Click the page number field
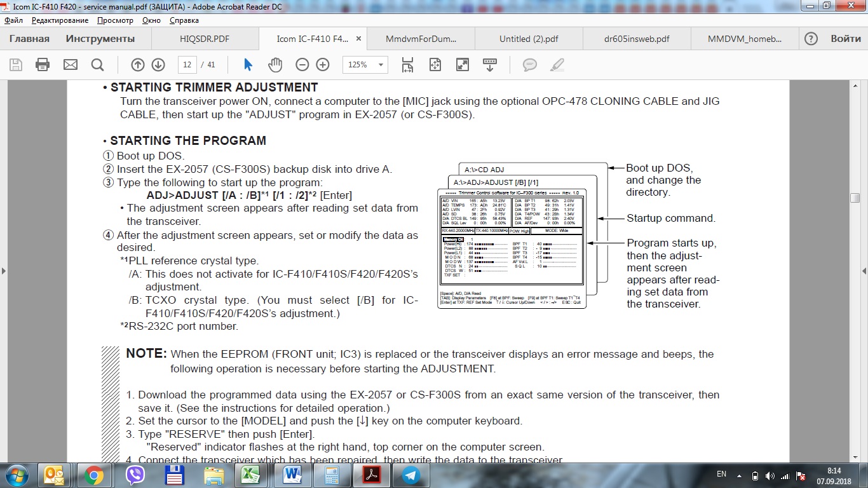 click(x=187, y=65)
